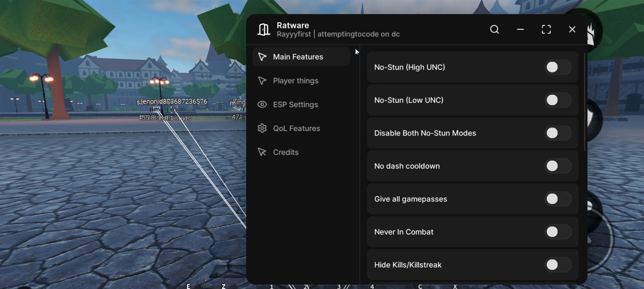
Task: Switch on Give all gamepasses
Action: tap(557, 199)
